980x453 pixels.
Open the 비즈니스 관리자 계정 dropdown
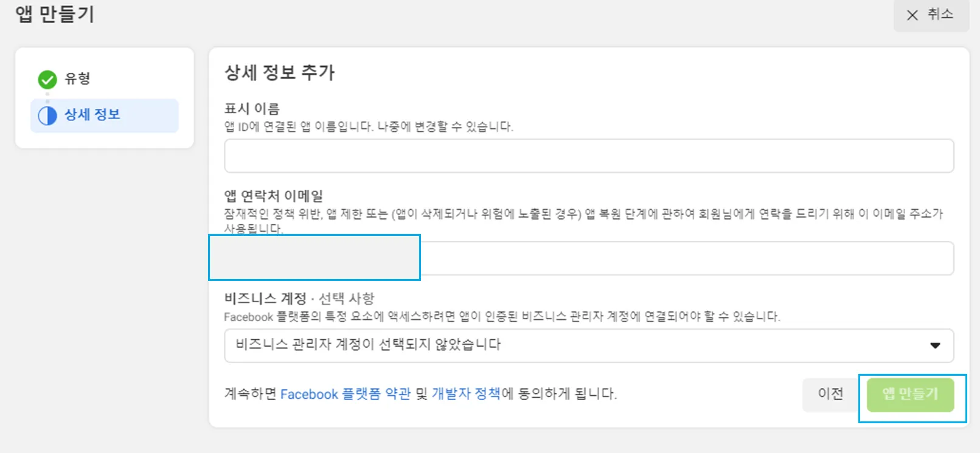click(x=578, y=345)
